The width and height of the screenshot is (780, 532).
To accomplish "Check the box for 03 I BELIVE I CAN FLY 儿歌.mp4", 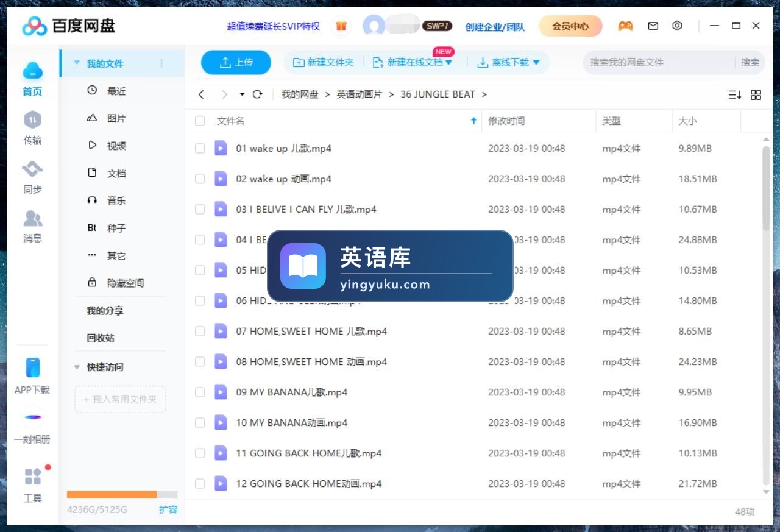I will [x=200, y=209].
